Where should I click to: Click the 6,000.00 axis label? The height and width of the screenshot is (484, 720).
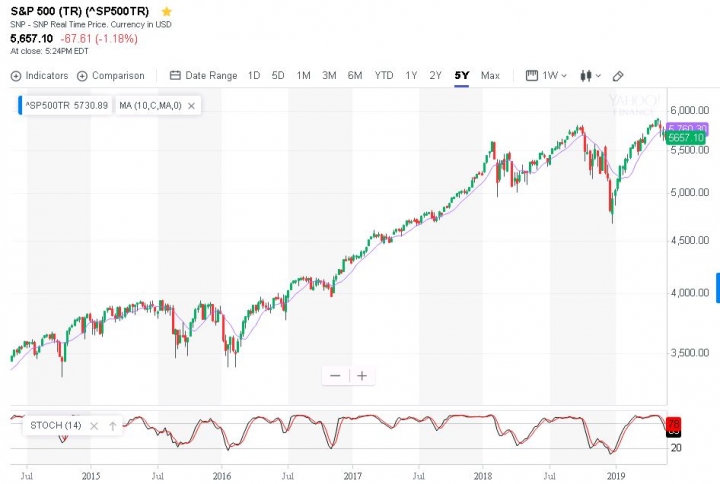tap(690, 110)
